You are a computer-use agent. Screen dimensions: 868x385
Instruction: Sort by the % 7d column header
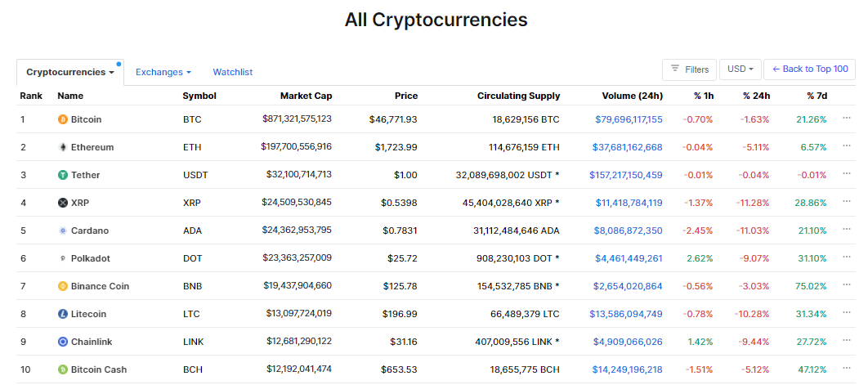click(x=817, y=96)
